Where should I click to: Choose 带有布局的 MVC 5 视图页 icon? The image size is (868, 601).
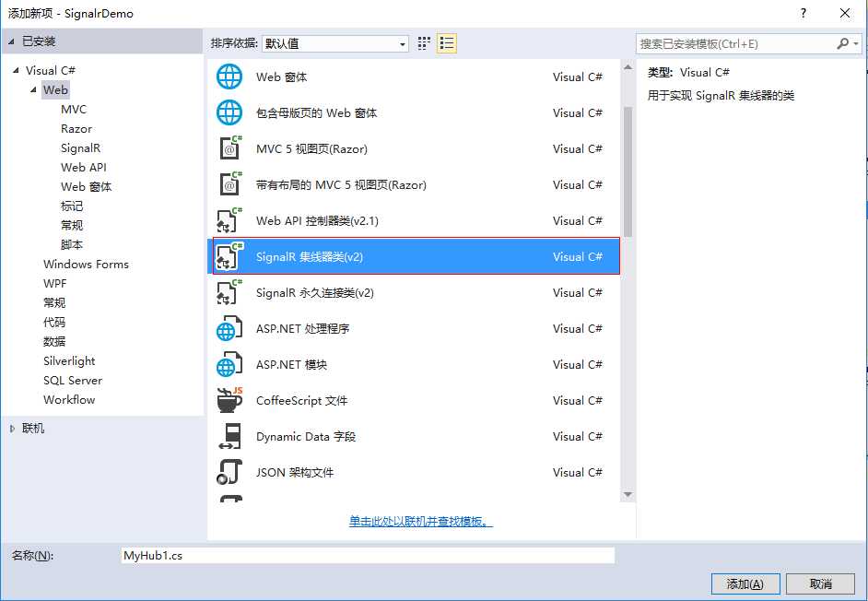[229, 184]
